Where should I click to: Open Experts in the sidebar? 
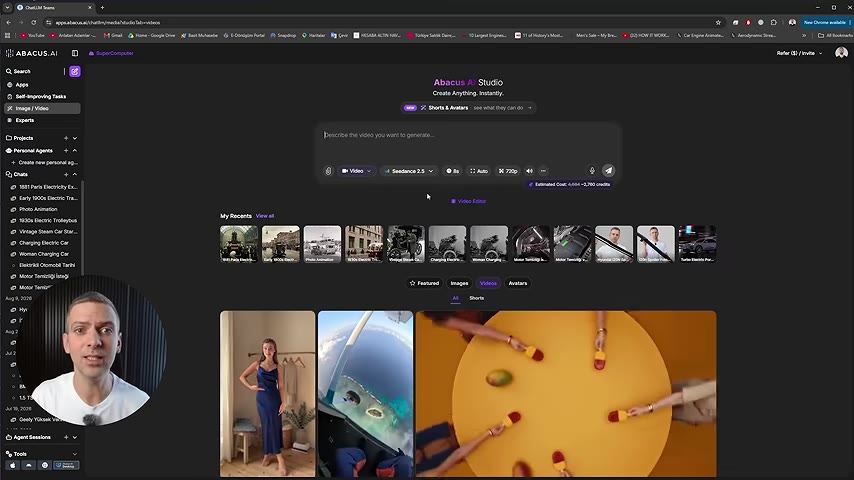click(42, 120)
